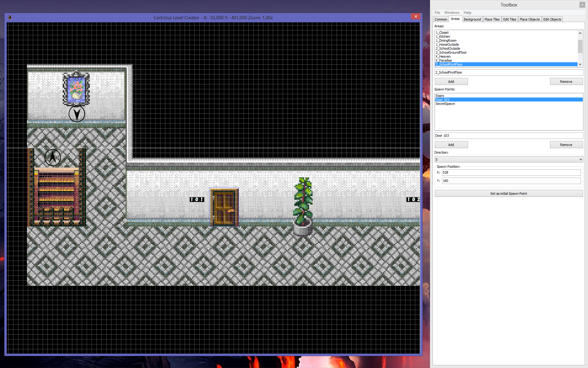Open the Windows menu
This screenshot has width=588, height=368.
[x=452, y=12]
